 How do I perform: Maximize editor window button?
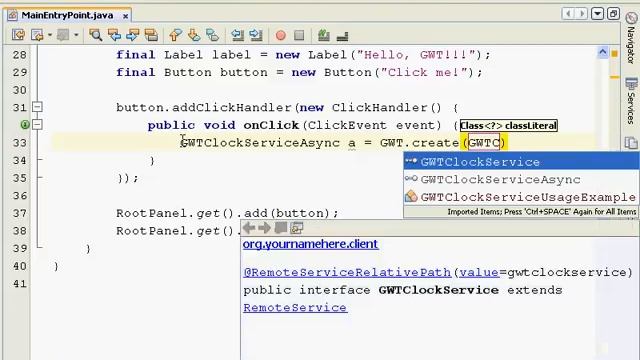(x=613, y=14)
